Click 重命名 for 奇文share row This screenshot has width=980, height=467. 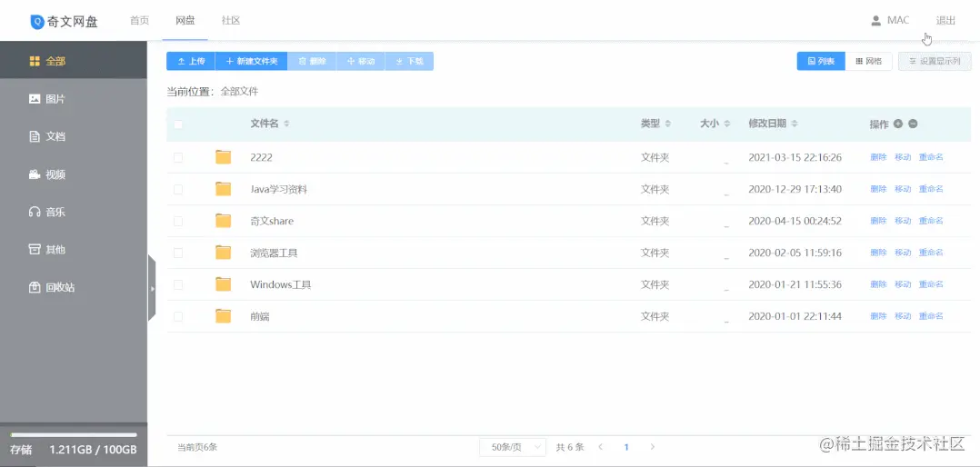931,221
